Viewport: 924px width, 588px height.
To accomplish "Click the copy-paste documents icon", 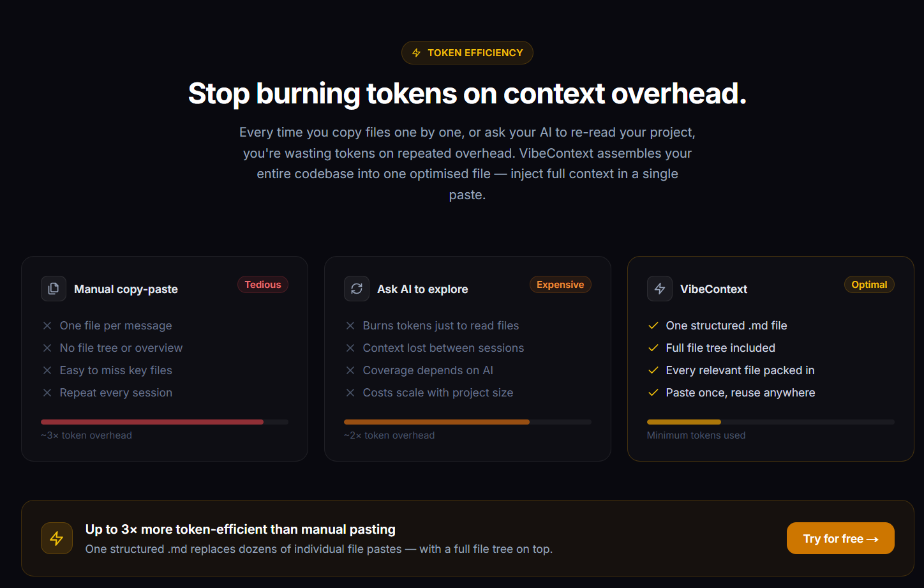I will pos(54,289).
